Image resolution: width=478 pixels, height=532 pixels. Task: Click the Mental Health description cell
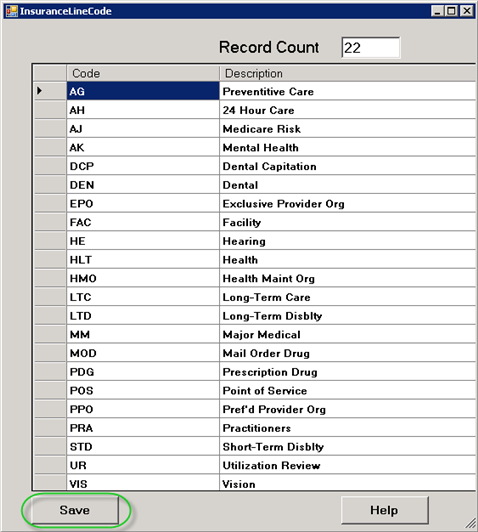point(348,147)
